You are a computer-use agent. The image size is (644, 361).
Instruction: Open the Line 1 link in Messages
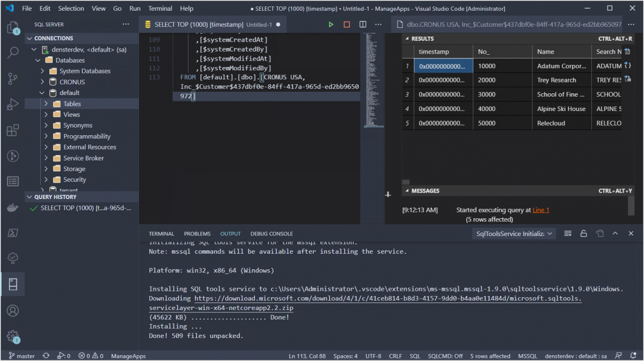point(541,210)
